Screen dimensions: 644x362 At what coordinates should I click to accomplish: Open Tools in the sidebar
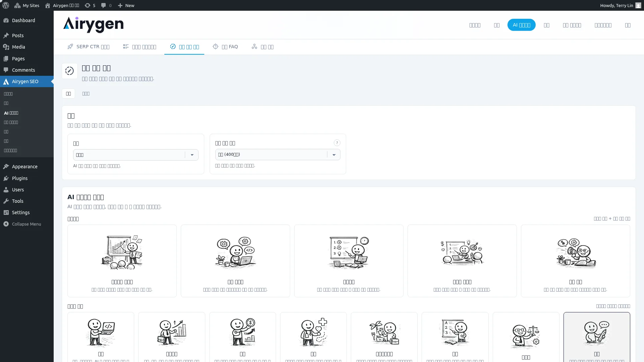click(x=27, y=201)
